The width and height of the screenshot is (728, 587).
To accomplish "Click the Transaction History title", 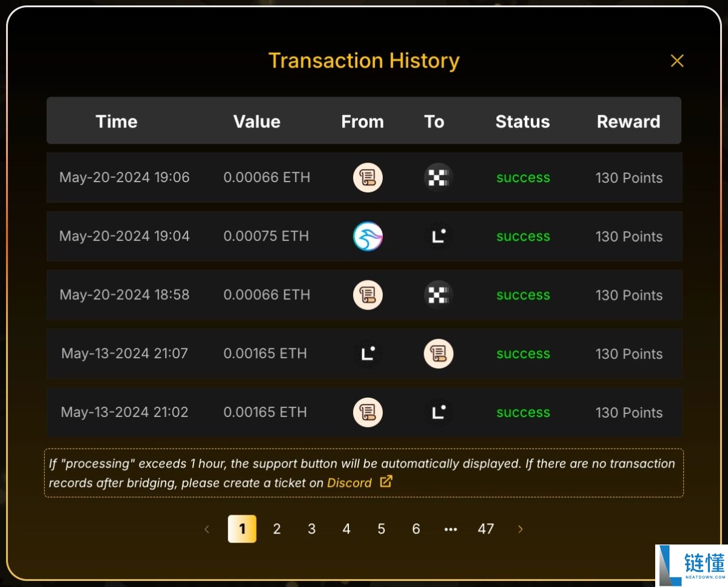I will pyautogui.click(x=364, y=61).
